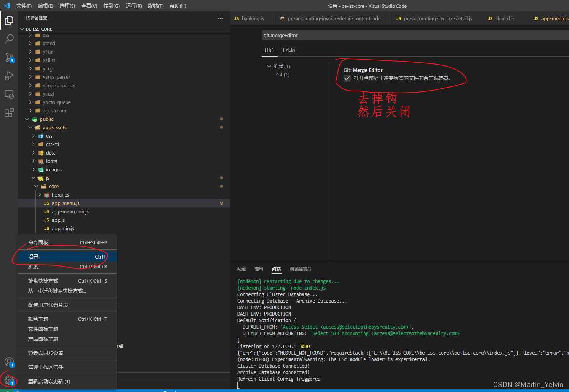This screenshot has width=569, height=392.
Task: Click the git.mergeEditor settings search field
Action: (415, 35)
